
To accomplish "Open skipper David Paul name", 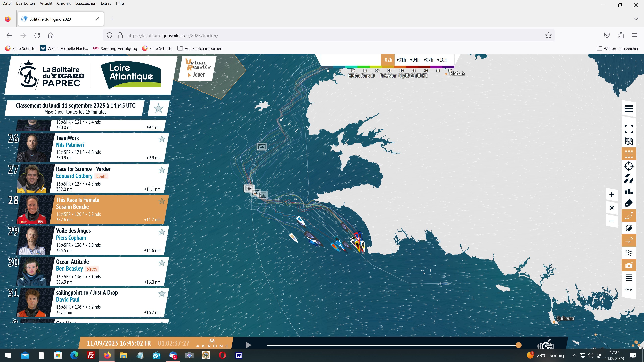I will pyautogui.click(x=68, y=300).
